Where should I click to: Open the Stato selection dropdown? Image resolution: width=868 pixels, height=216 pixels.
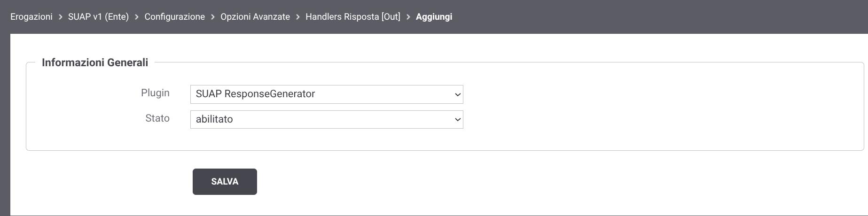click(x=327, y=119)
